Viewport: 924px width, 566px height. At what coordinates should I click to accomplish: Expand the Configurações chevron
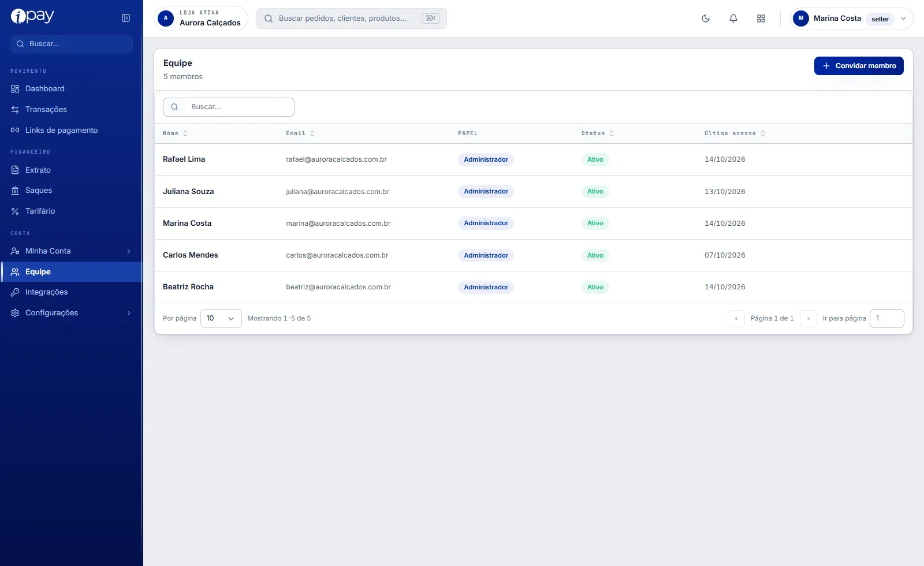(x=129, y=313)
